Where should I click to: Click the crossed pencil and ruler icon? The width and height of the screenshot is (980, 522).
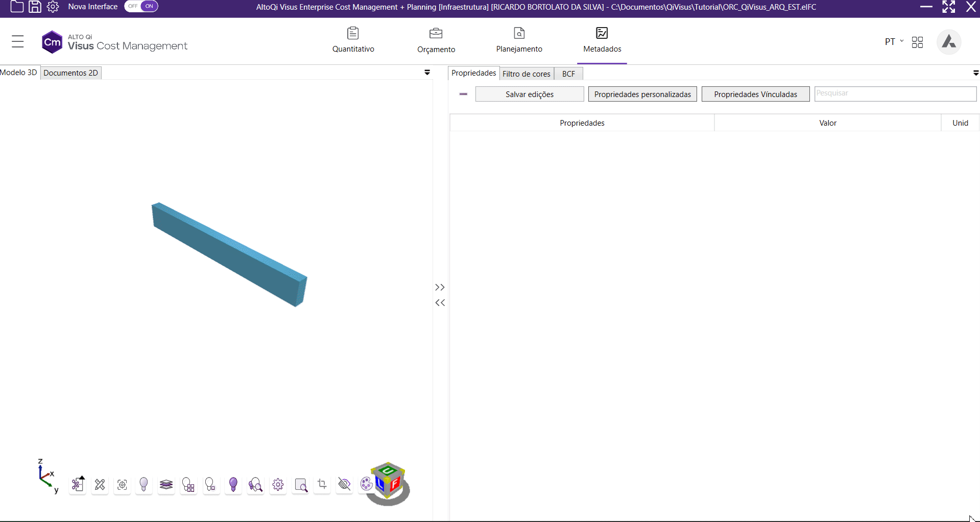pyautogui.click(x=100, y=485)
